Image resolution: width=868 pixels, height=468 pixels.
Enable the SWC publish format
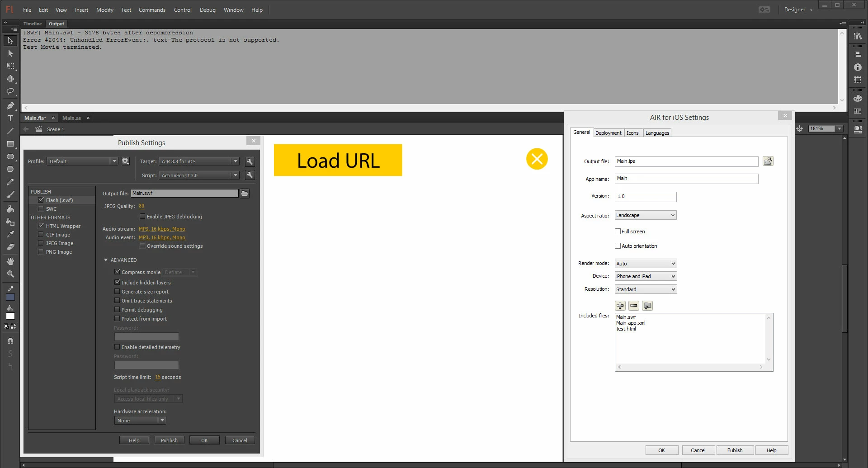click(41, 208)
